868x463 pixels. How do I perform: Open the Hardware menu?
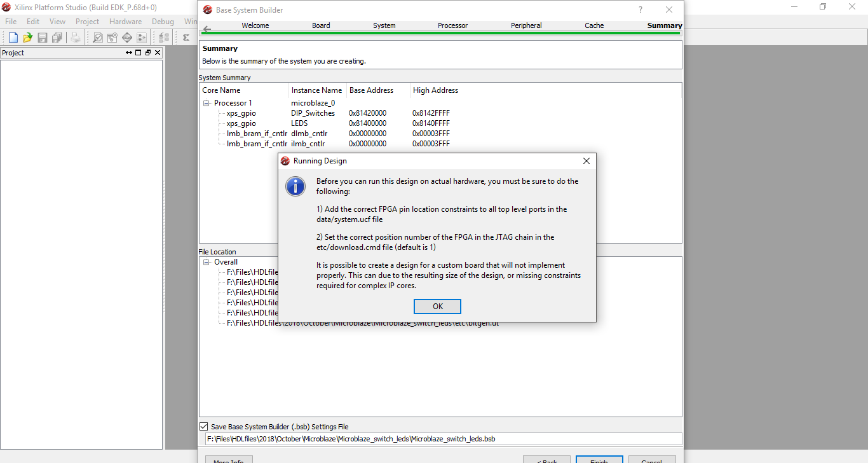(x=125, y=21)
